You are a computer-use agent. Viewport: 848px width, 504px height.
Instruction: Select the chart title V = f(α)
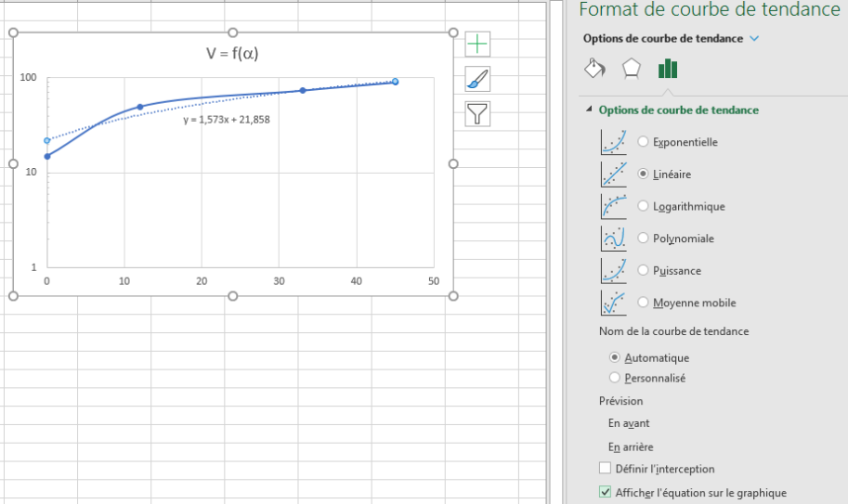click(232, 53)
